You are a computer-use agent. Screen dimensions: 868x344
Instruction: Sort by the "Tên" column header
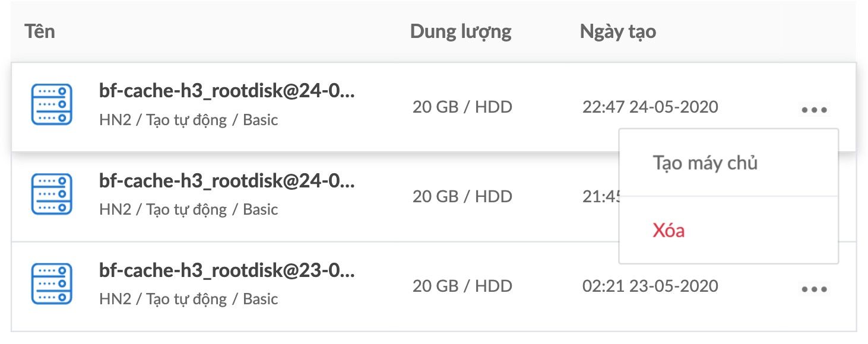coord(40,31)
